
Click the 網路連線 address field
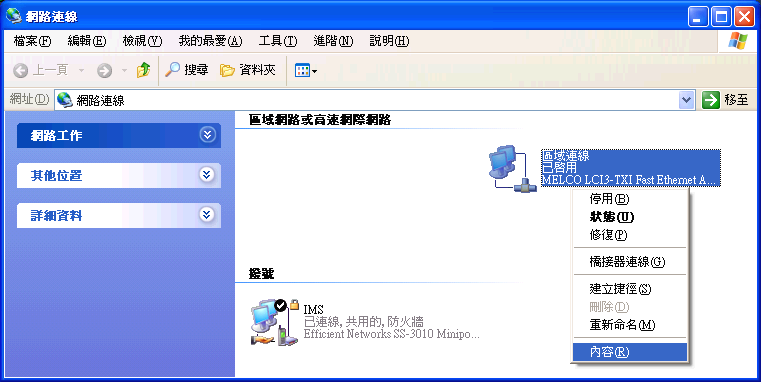366,100
